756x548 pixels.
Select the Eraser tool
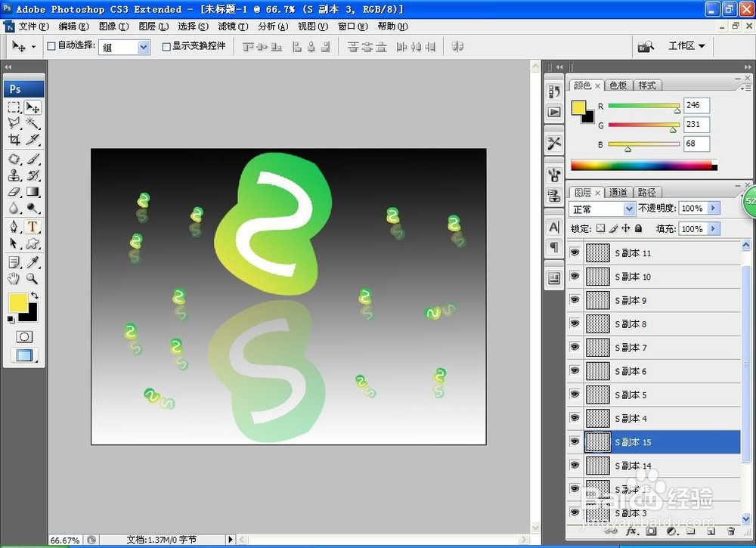[14, 192]
